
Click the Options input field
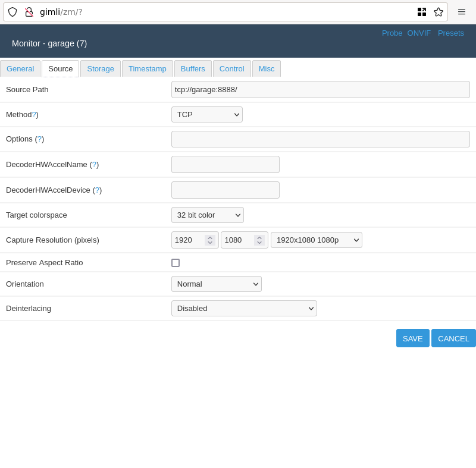321,139
